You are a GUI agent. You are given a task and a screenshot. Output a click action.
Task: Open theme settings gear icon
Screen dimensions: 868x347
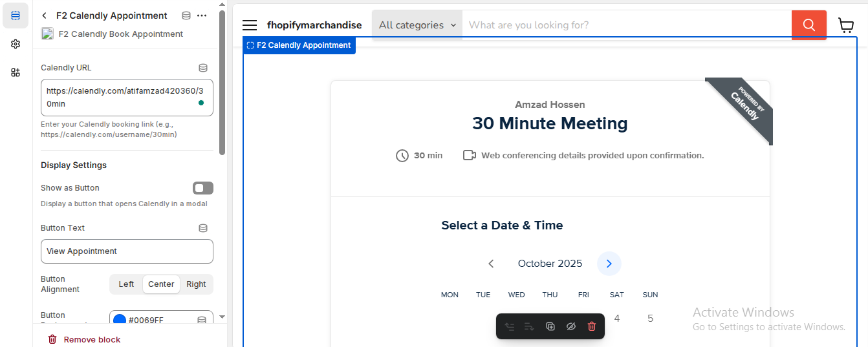click(16, 44)
